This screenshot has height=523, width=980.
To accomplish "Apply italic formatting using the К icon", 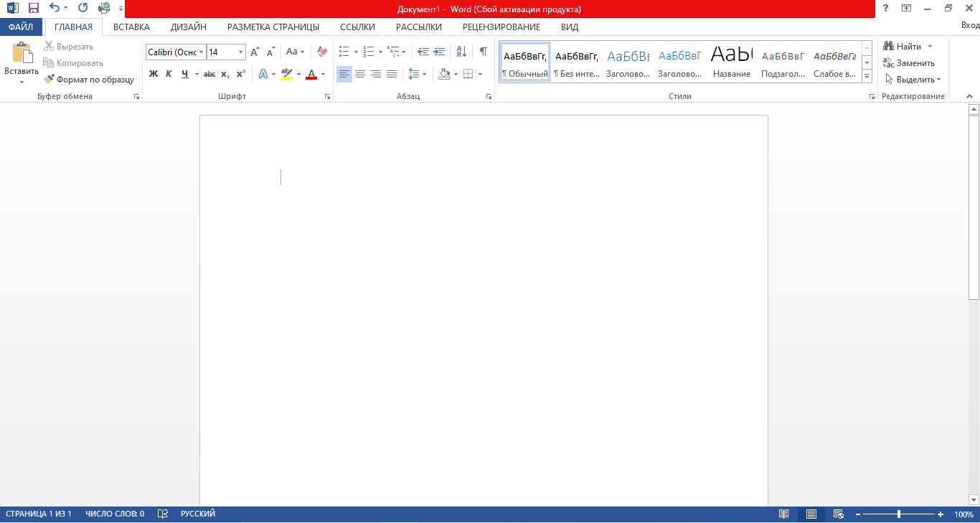I will 169,73.
